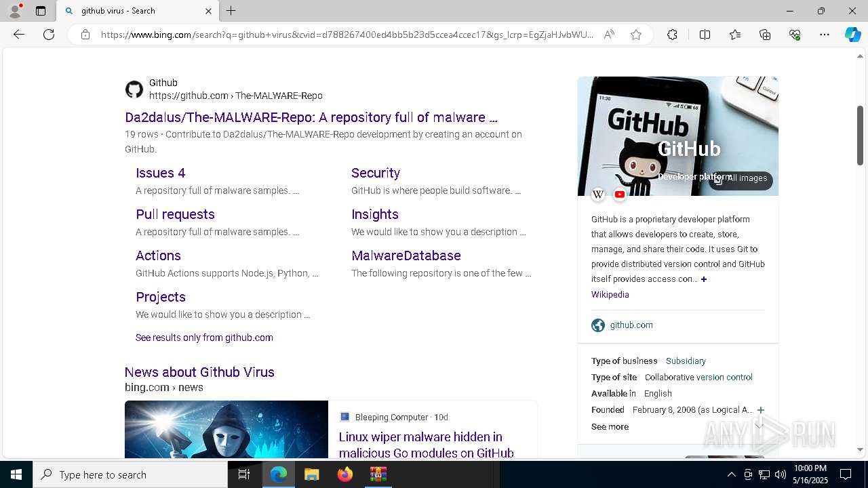Open Da2dalus/The-MALWARE-Repo result link

[311, 117]
